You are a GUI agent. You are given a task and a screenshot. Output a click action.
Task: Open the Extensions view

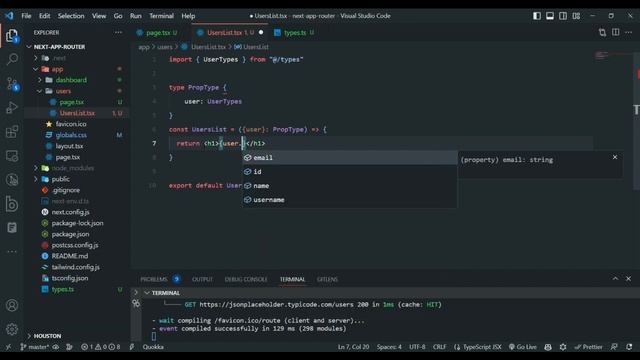pos(12,131)
